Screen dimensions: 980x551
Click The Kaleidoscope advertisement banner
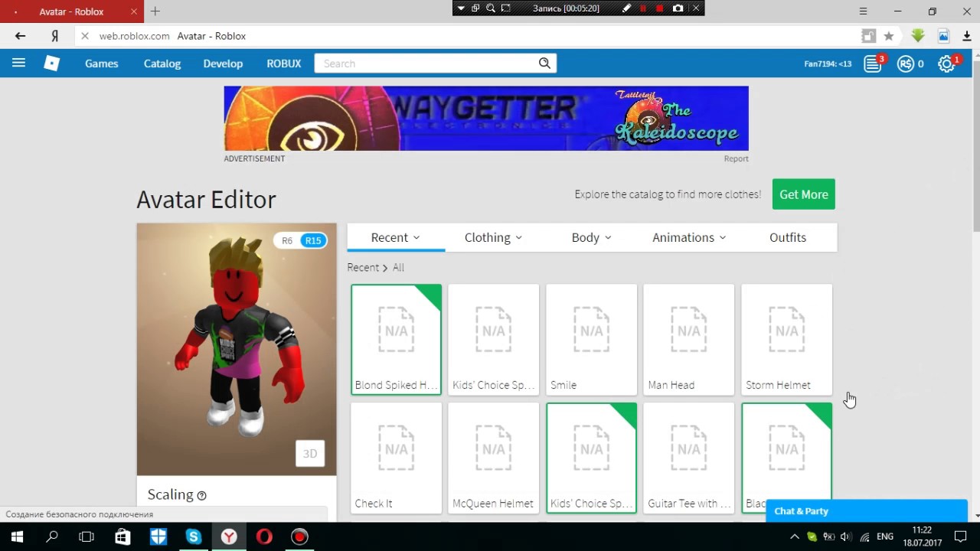coord(486,118)
